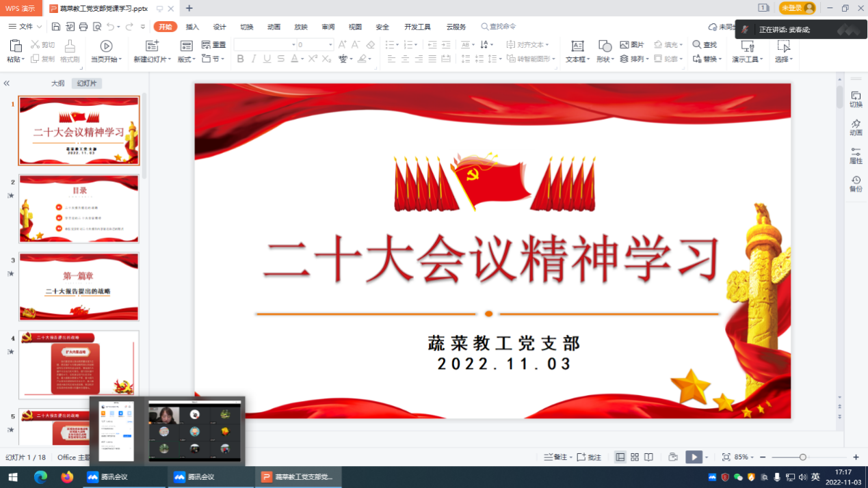Open the shapes (形状) tool
This screenshot has height=488, width=868.
coord(605,51)
